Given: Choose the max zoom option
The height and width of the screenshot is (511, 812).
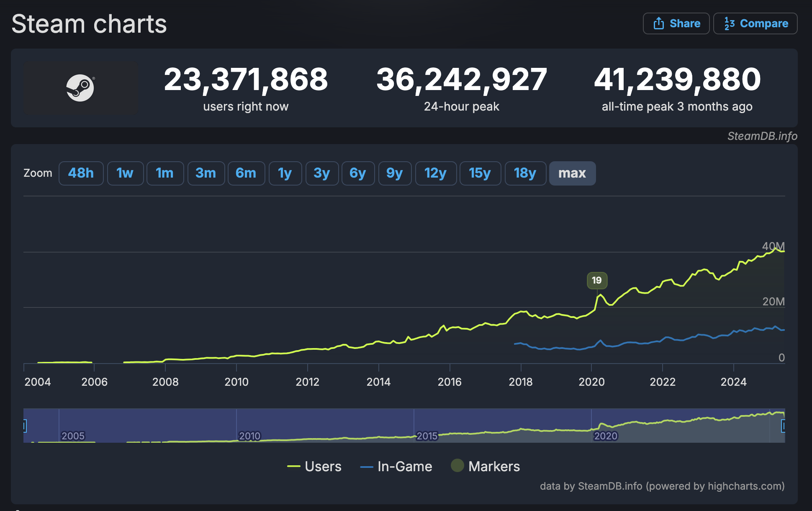Looking at the screenshot, I should [x=572, y=173].
